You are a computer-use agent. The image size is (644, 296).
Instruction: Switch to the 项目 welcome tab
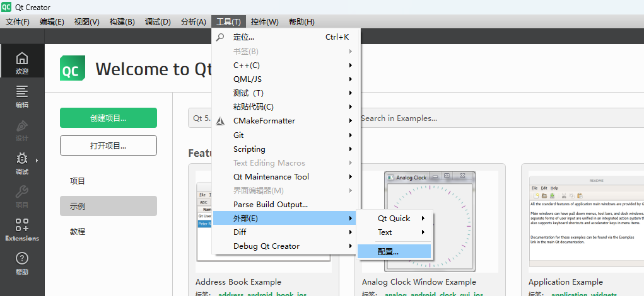(108, 181)
